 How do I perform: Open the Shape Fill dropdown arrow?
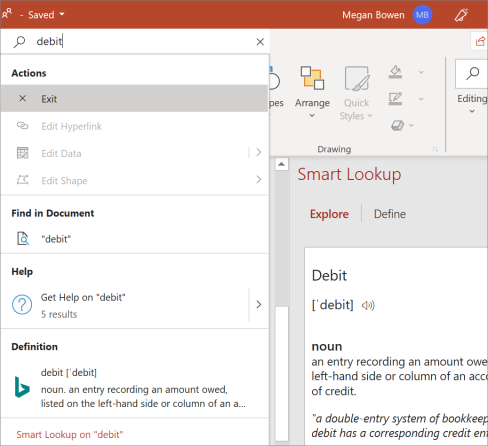[x=421, y=72]
